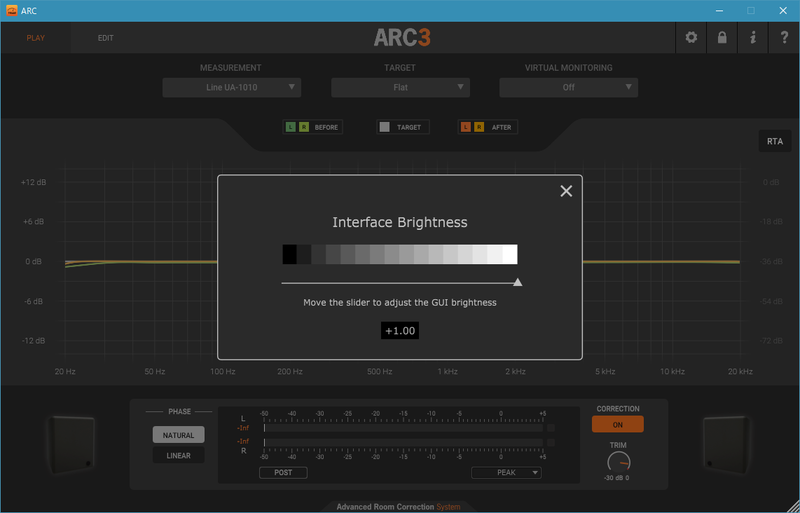Open the PEAK meter mode dropdown
The height and width of the screenshot is (513, 800).
pyautogui.click(x=506, y=473)
